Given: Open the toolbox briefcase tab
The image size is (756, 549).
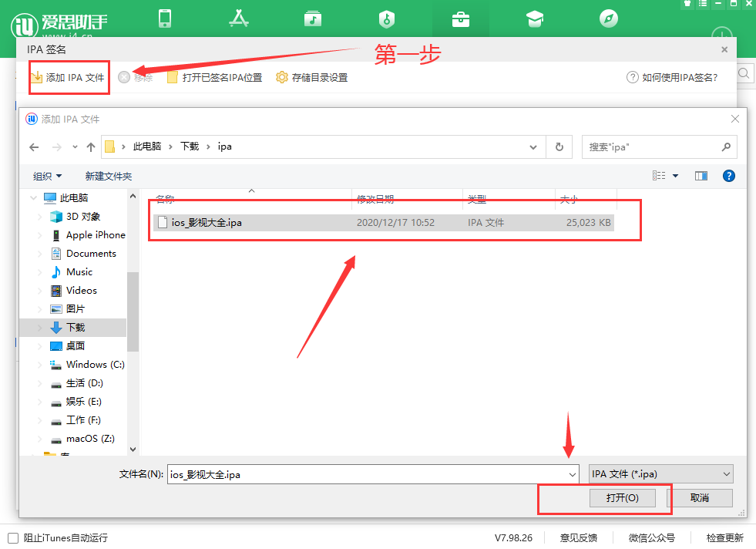Looking at the screenshot, I should point(460,19).
